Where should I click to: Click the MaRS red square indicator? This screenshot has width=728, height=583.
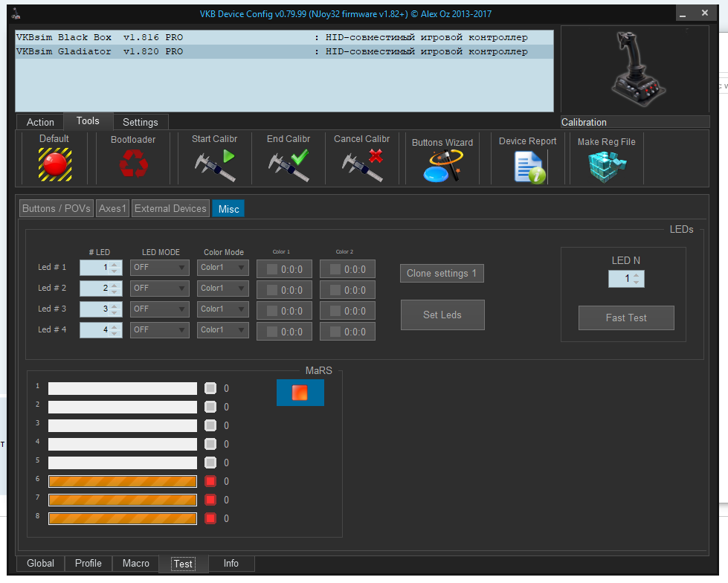tap(300, 393)
